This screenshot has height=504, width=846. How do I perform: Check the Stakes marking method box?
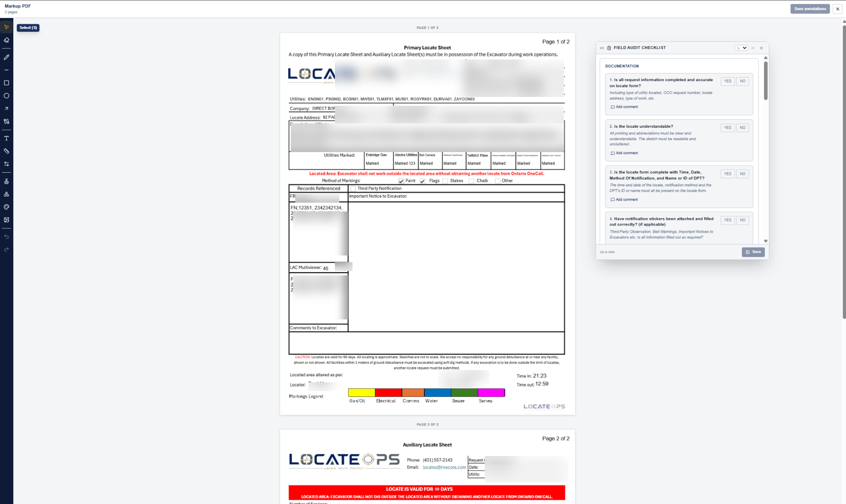(445, 181)
